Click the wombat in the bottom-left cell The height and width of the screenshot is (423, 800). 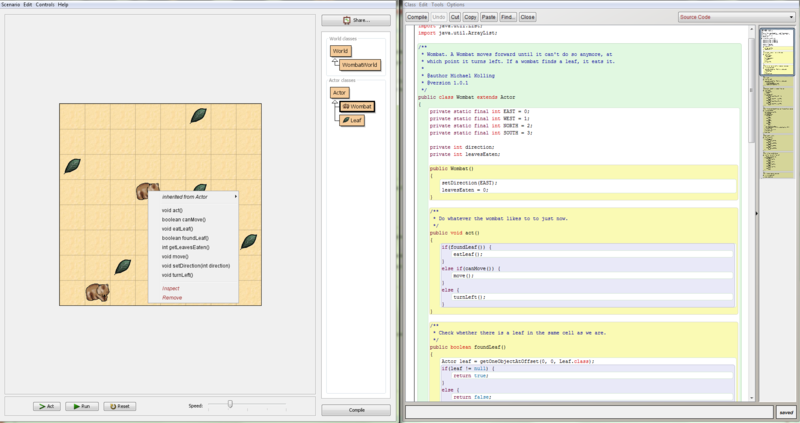coord(97,292)
